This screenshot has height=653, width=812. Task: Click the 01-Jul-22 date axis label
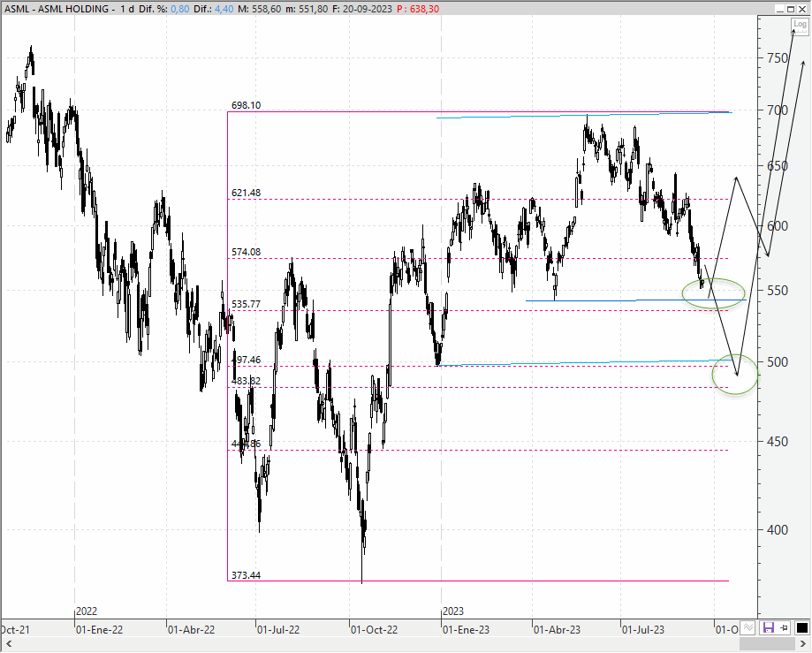[278, 630]
